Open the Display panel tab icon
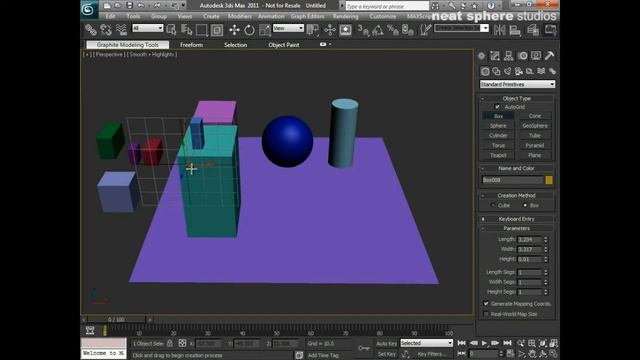 [536, 56]
